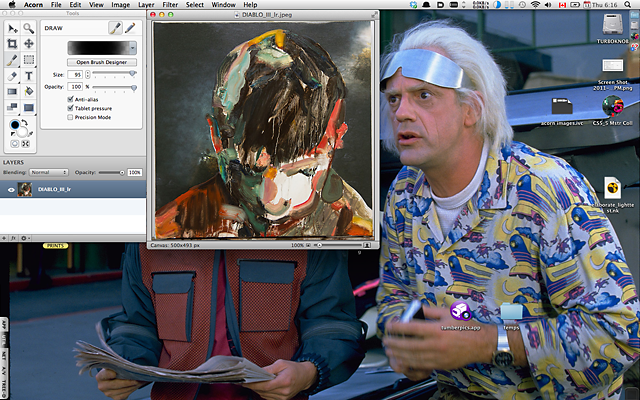Open brush preset dropdown arrow

tap(133, 48)
